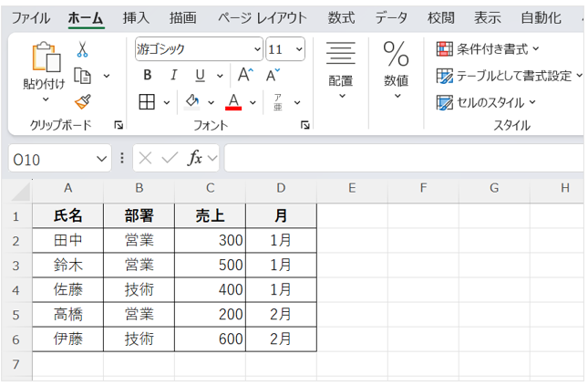Toggle Bold formatting
Screen dimensions: 588x386
[148, 75]
